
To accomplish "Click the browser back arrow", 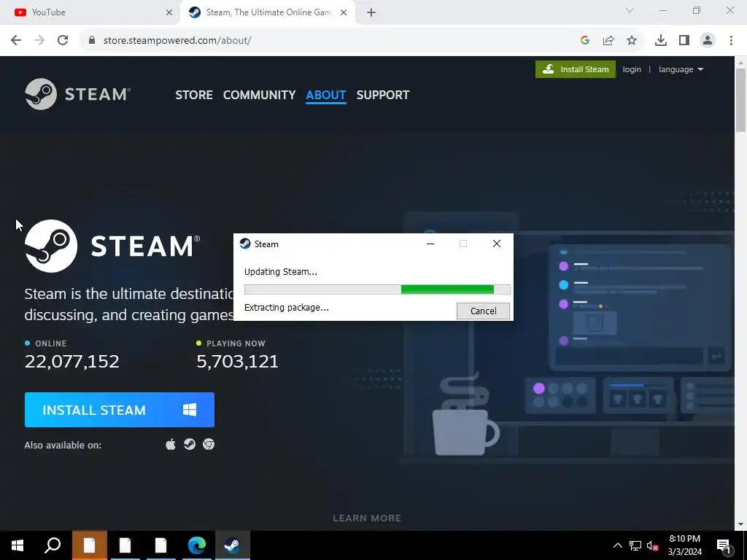I will (16, 41).
